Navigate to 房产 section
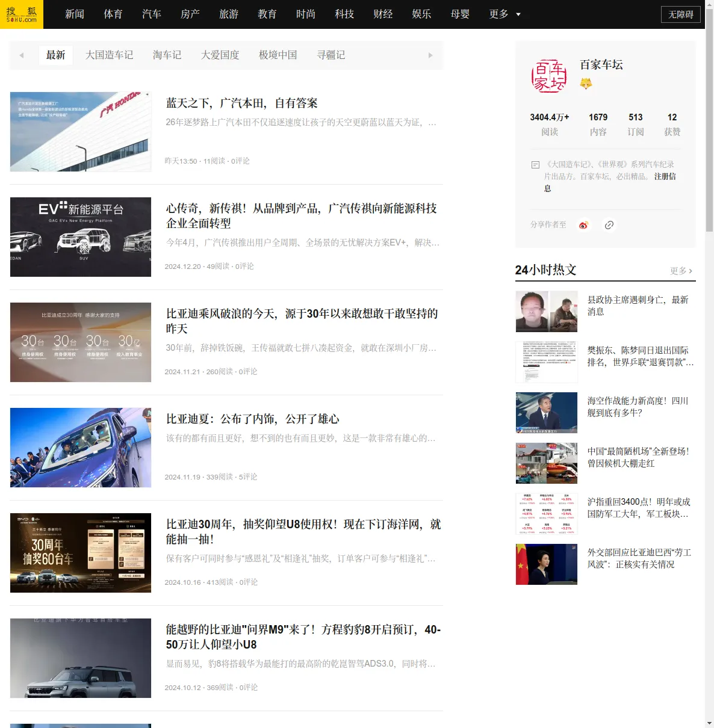714x728 pixels. click(190, 14)
